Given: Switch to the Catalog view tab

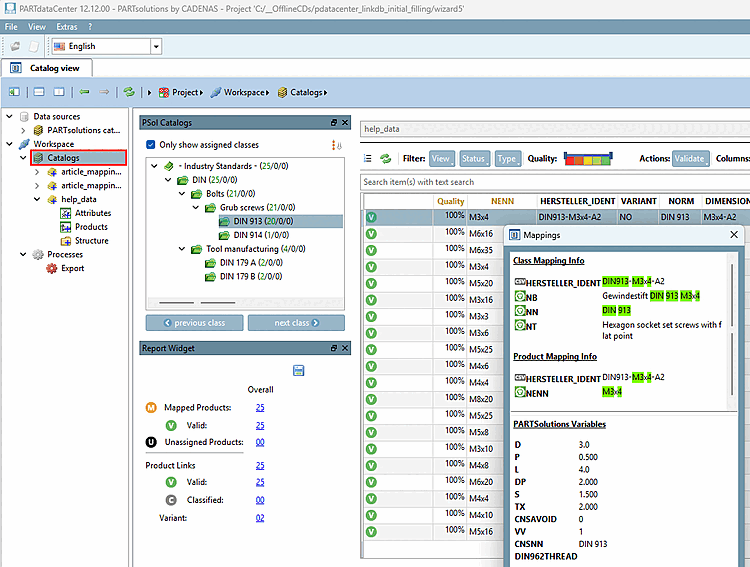Looking at the screenshot, I should (x=47, y=68).
